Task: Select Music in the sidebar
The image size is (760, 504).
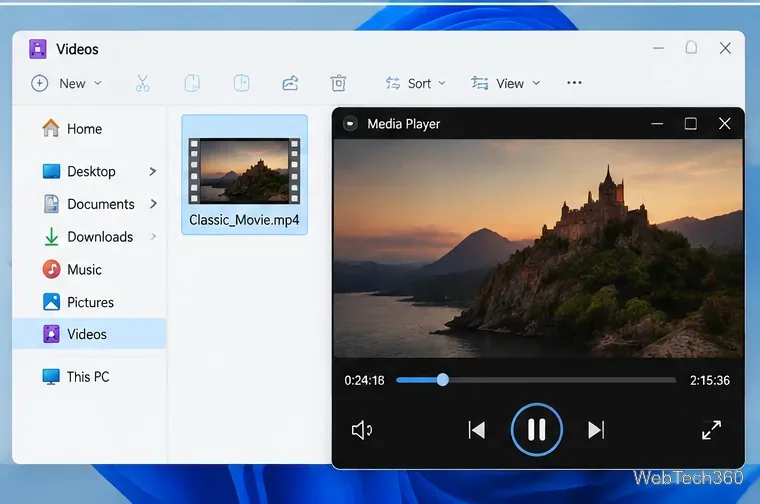Action: tap(90, 269)
